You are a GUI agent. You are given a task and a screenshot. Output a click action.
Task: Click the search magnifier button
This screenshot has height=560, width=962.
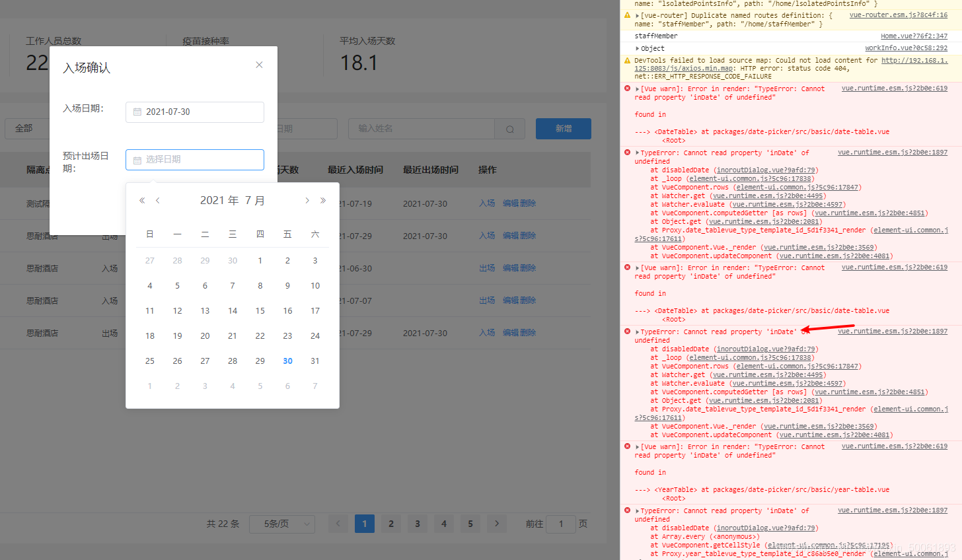point(510,129)
